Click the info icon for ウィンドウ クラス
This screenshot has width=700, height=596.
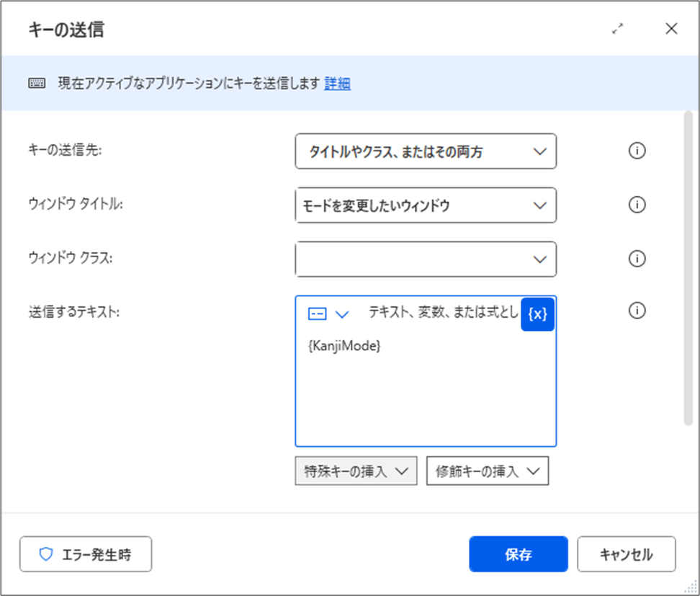[x=637, y=259]
